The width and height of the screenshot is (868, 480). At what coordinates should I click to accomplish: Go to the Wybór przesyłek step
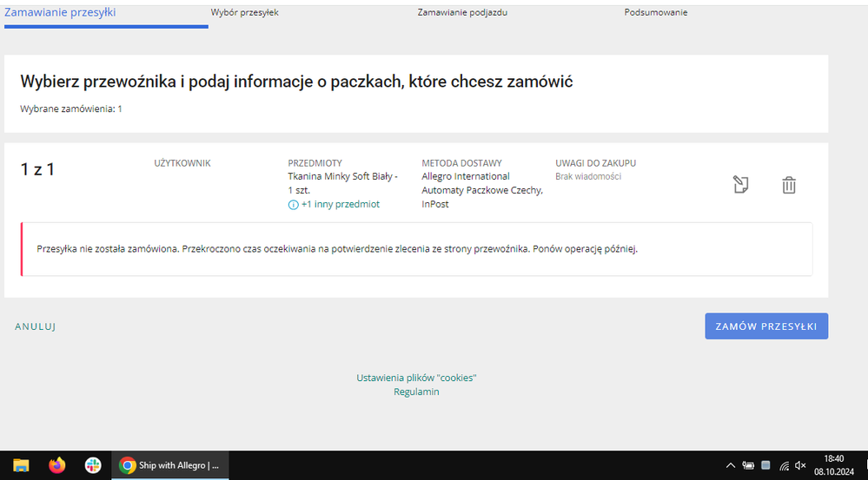(244, 13)
